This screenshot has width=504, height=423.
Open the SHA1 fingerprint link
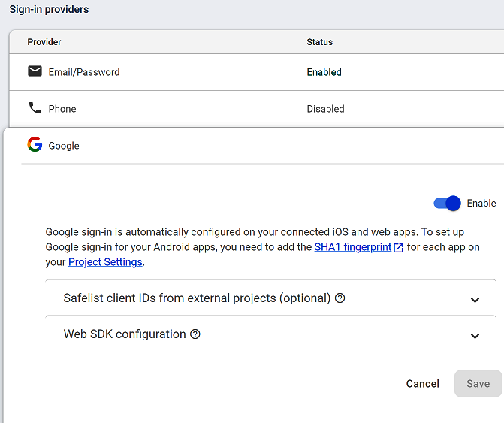(352, 247)
